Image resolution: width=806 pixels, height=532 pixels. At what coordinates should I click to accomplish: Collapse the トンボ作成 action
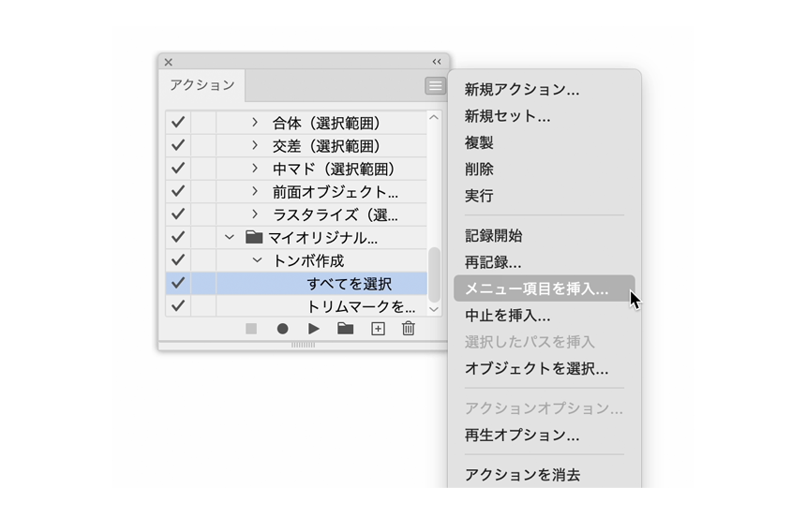[x=257, y=260]
